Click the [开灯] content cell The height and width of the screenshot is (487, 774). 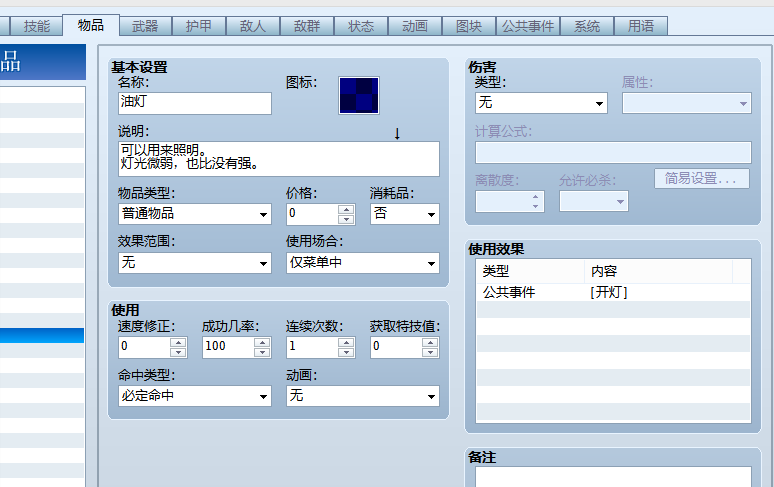pyautogui.click(x=609, y=292)
